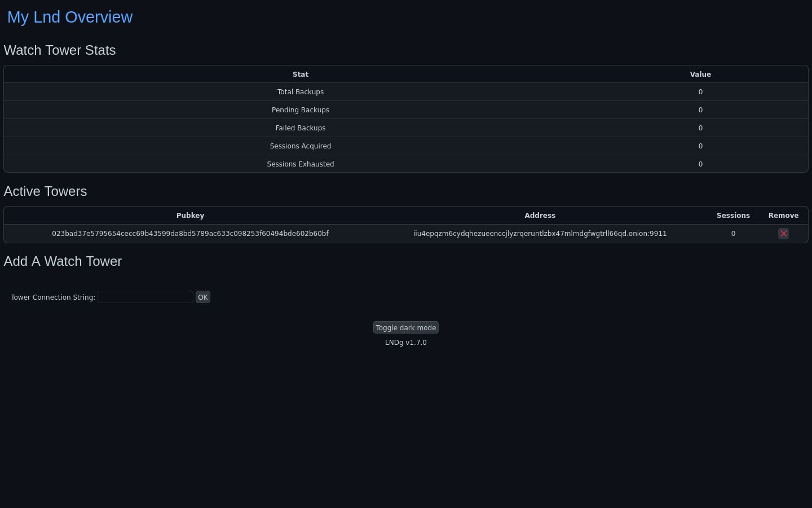The width and height of the screenshot is (812, 508).
Task: Click the Pubkey column header
Action: [190, 216]
